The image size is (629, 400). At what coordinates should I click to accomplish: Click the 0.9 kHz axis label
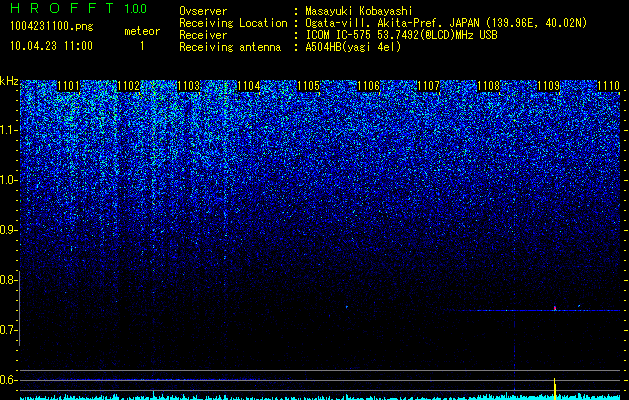8,230
